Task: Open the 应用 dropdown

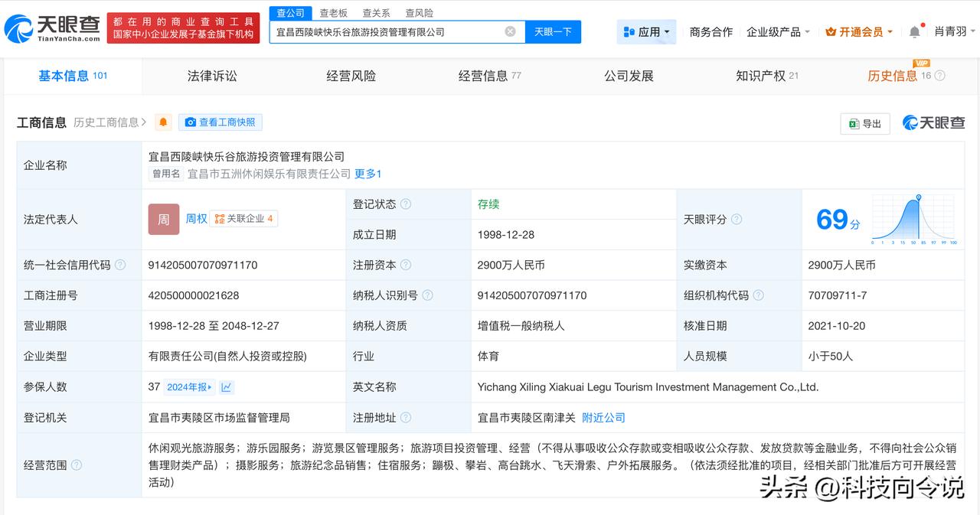Action: [x=647, y=31]
